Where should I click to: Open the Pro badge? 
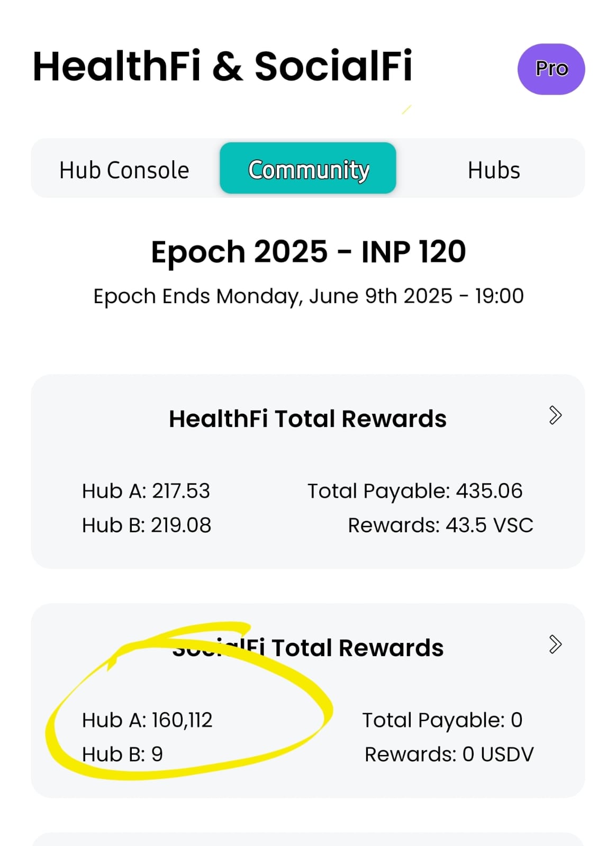tap(551, 69)
